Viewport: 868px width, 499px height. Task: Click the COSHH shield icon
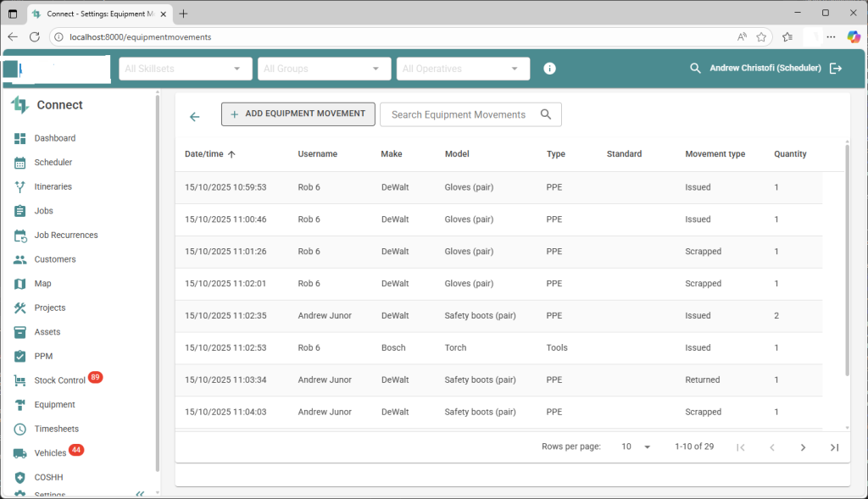20,478
